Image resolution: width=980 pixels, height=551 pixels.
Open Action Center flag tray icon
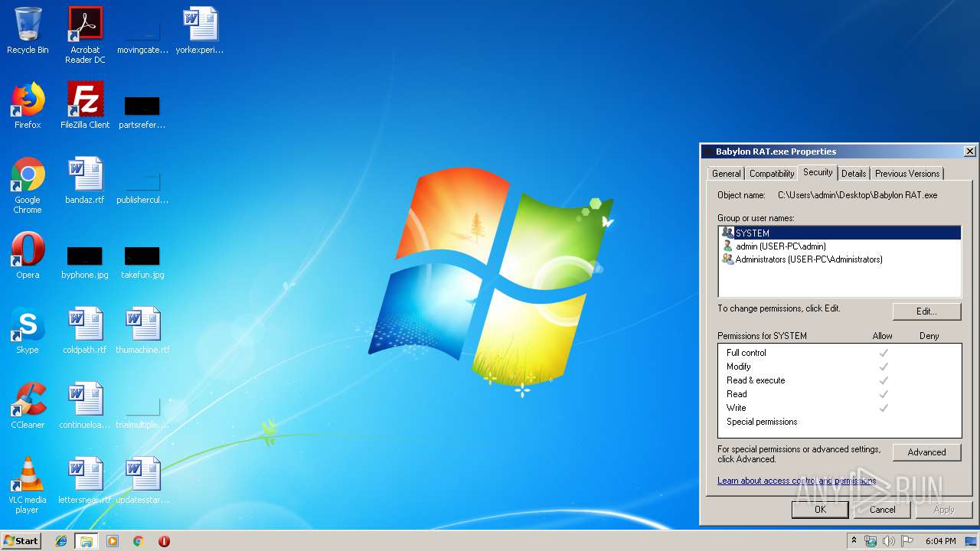906,541
